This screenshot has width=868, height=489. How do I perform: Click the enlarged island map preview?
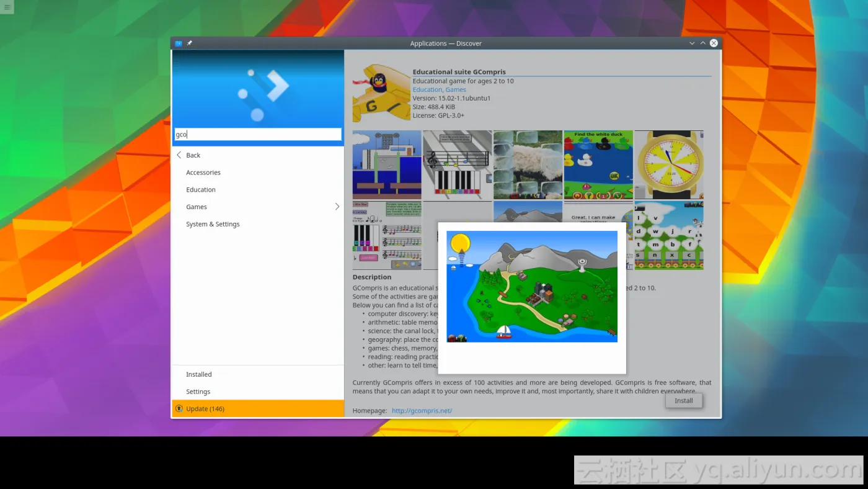click(532, 286)
